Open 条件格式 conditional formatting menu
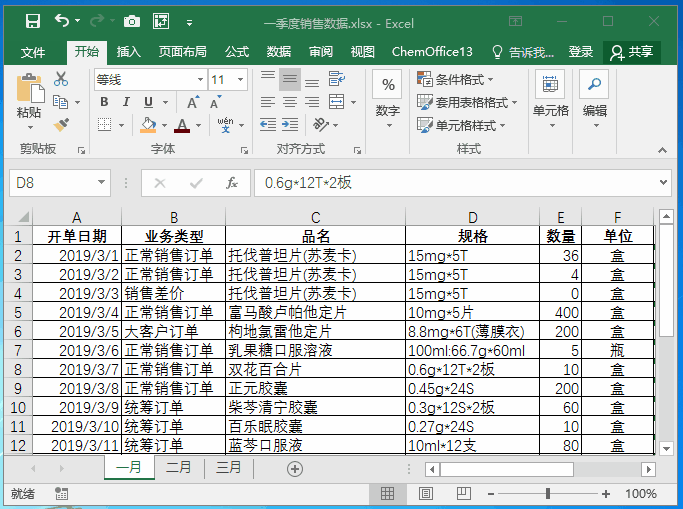Image resolution: width=683 pixels, height=509 pixels. [x=455, y=79]
